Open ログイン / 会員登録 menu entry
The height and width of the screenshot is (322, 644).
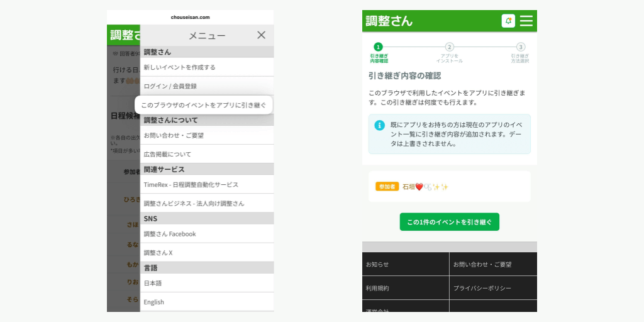207,86
